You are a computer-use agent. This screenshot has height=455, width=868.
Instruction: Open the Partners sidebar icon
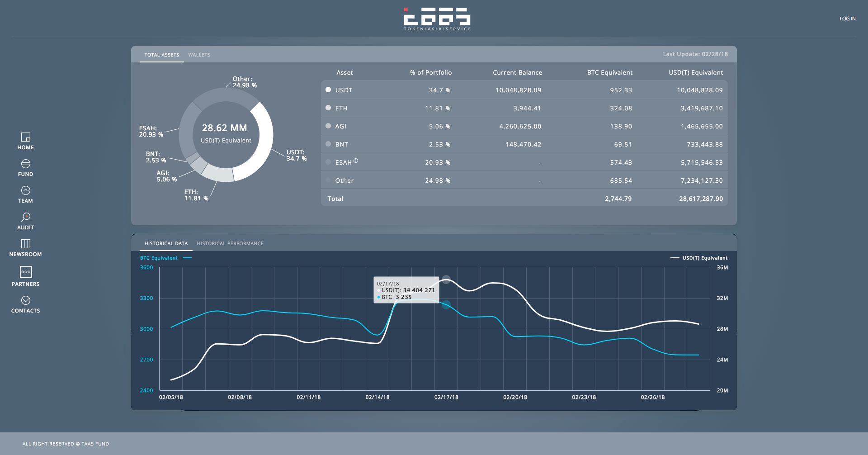[26, 272]
